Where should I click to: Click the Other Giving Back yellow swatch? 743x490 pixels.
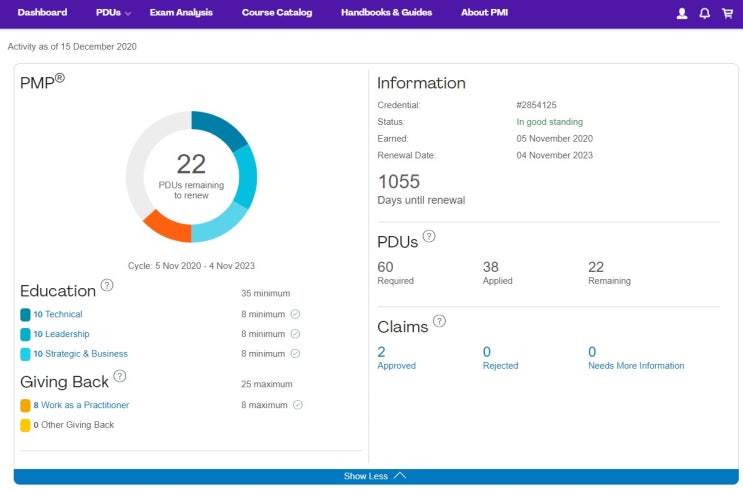[x=25, y=425]
